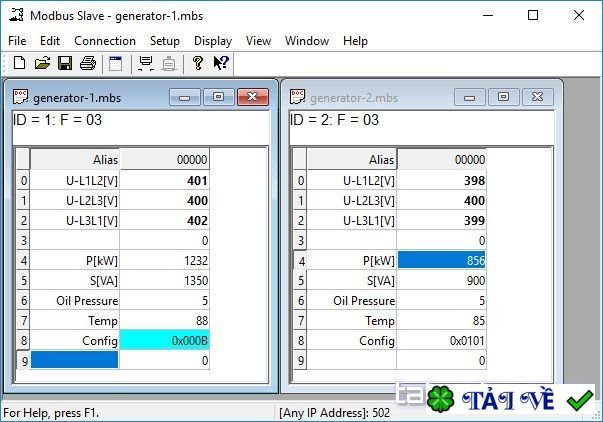Viewport: 603px width, 422px height.
Task: Open a file with the folder icon
Action: click(x=42, y=63)
